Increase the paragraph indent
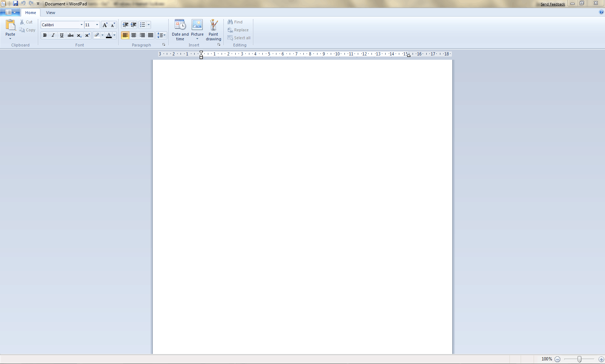605x364 pixels. click(x=134, y=25)
